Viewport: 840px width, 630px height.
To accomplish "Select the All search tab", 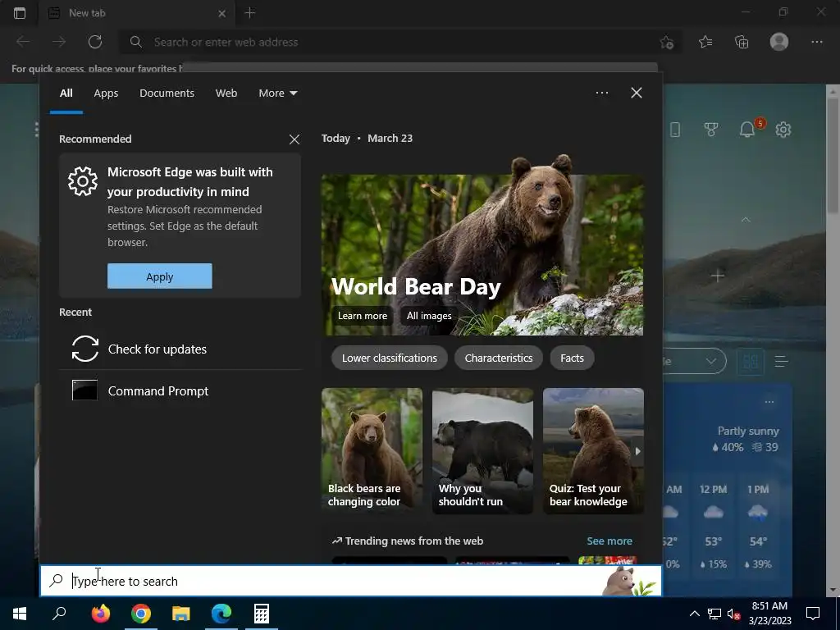I will (66, 93).
